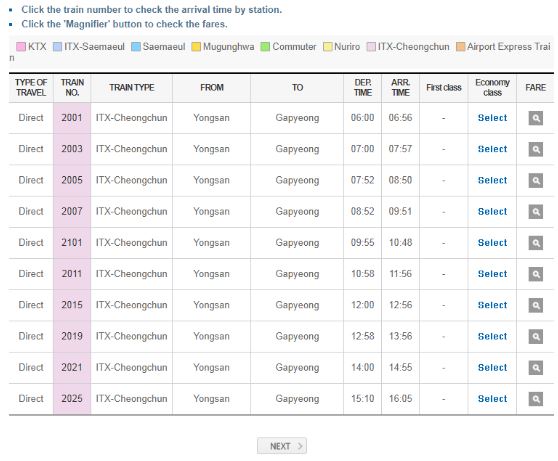
Task: Click the ARR. TIME column header
Action: point(400,88)
